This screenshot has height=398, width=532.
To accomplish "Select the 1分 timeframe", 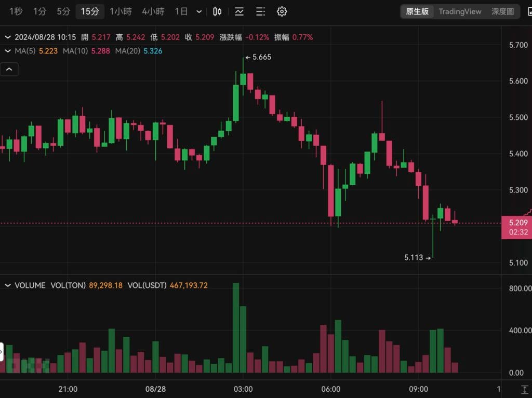I will click(x=39, y=11).
